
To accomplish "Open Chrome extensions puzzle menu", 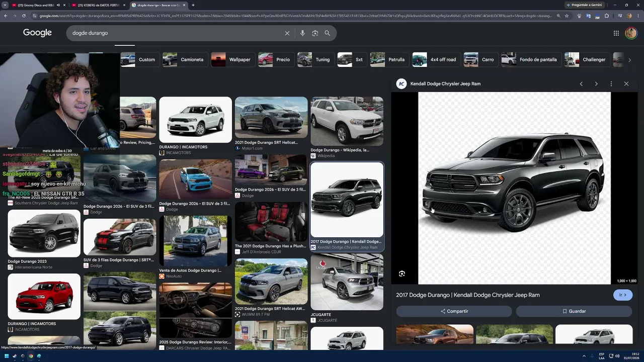I will click(x=606, y=16).
